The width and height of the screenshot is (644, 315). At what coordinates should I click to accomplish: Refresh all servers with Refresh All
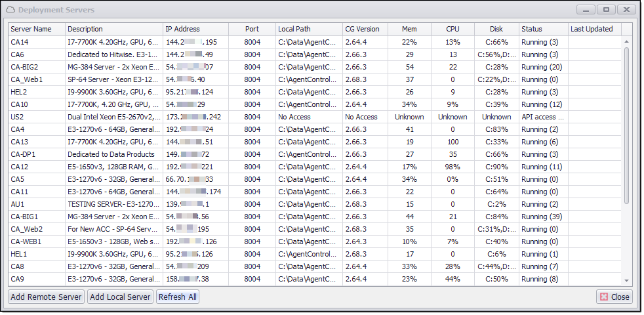(177, 297)
